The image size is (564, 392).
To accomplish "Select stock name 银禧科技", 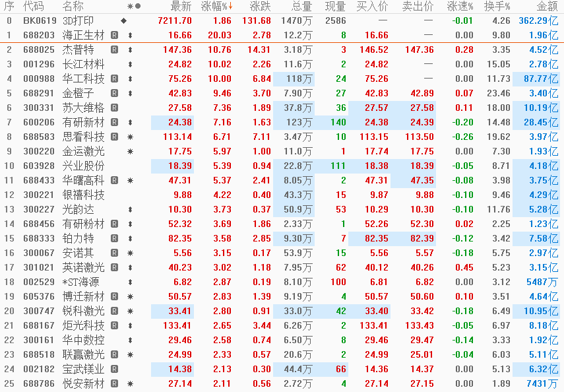I will (84, 195).
